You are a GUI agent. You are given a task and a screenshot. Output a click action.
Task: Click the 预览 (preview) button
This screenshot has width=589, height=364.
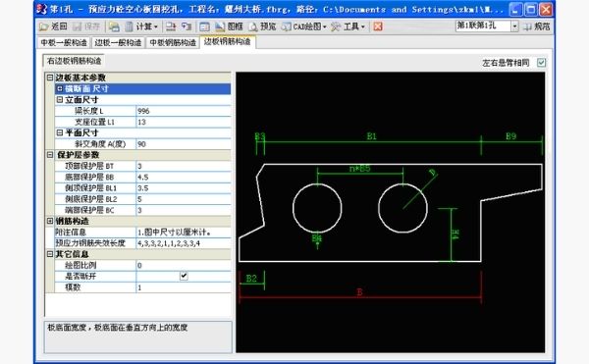click(x=262, y=26)
